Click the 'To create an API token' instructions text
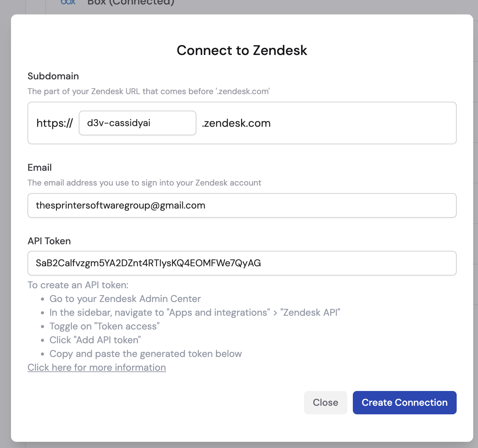The width and height of the screenshot is (478, 448). [78, 285]
